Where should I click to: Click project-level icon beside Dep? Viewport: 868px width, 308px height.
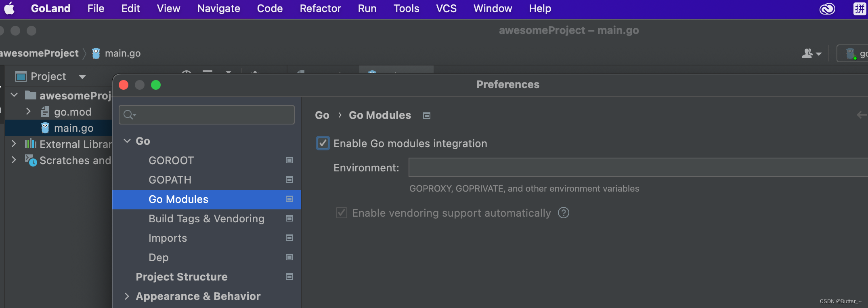(289, 257)
